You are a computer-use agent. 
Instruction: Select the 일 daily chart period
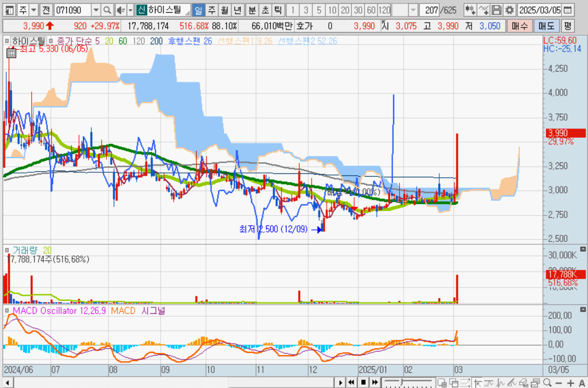tap(198, 10)
